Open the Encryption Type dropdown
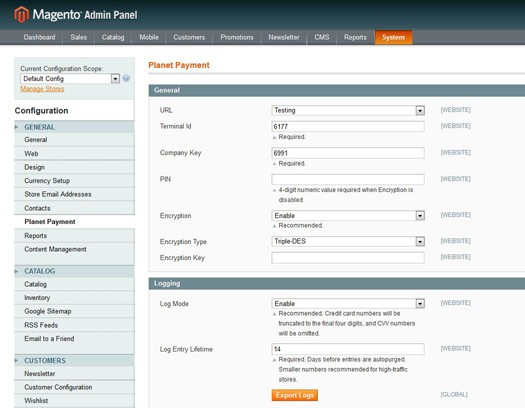 click(348, 241)
